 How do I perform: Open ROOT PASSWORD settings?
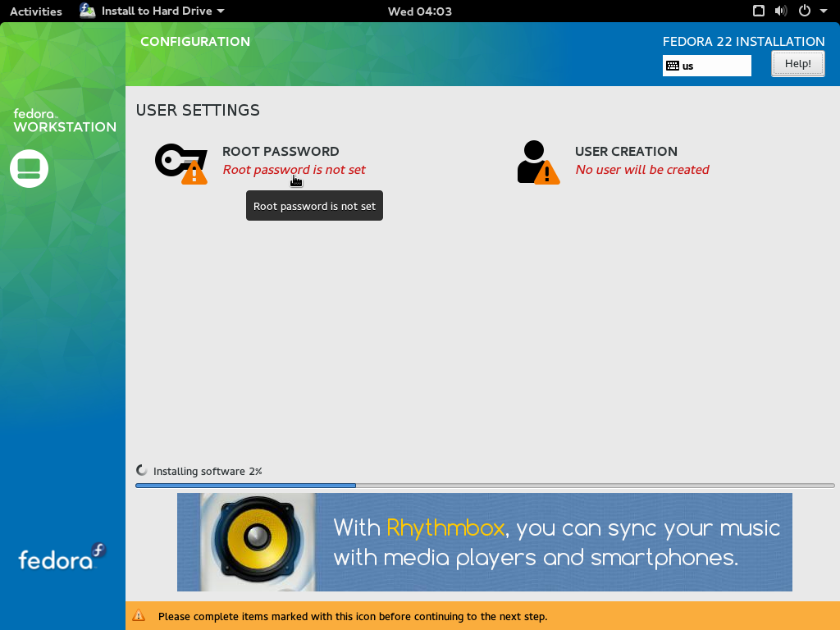click(281, 151)
